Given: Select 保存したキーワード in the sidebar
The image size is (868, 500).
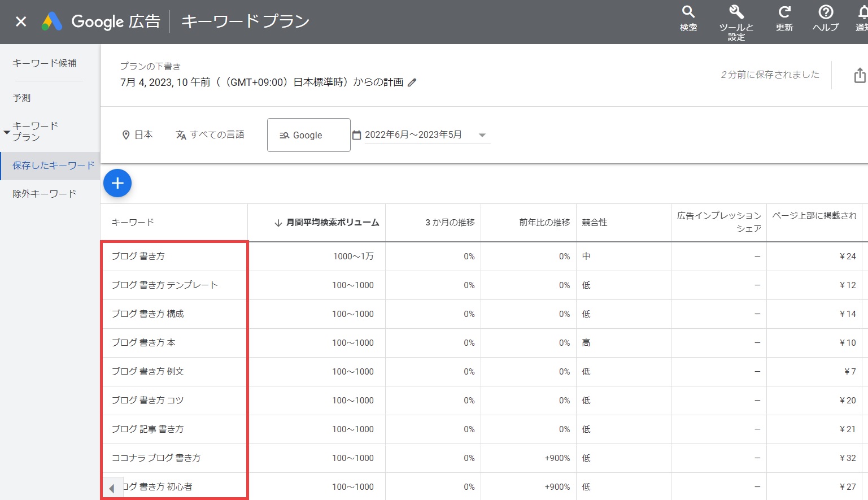Looking at the screenshot, I should 50,166.
